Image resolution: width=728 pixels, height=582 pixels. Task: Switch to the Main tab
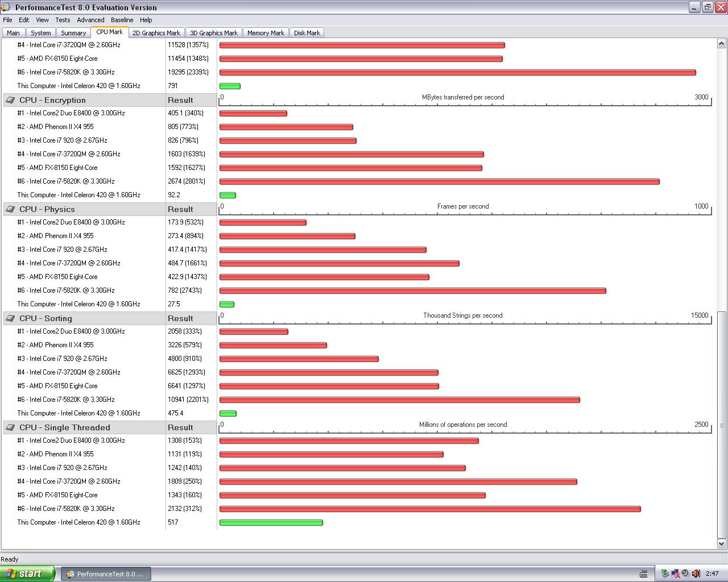[13, 33]
